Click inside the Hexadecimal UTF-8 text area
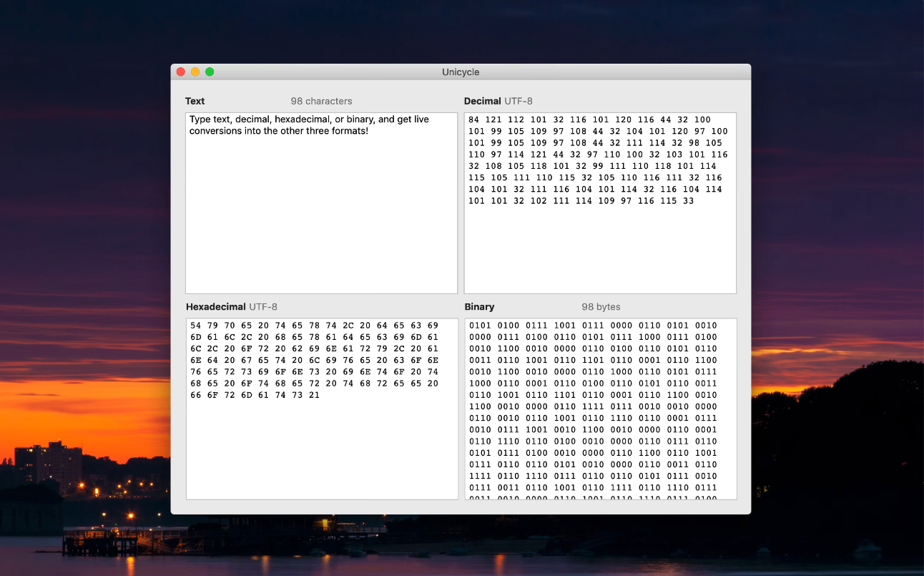 click(x=322, y=409)
